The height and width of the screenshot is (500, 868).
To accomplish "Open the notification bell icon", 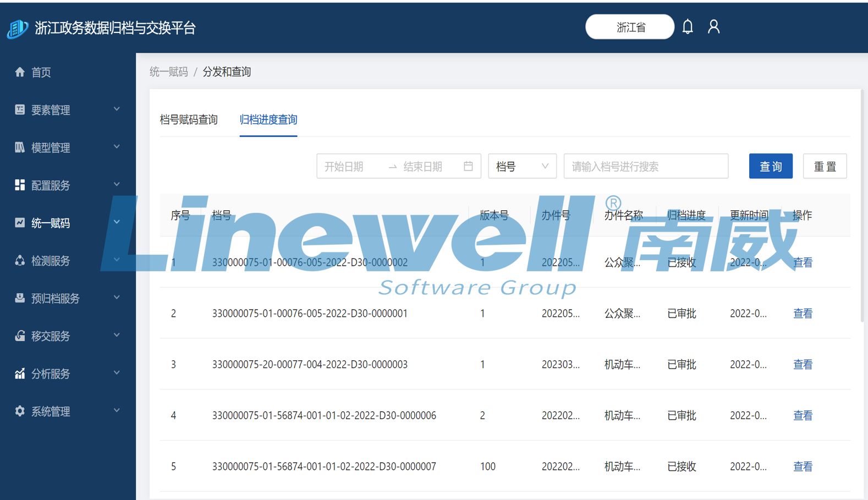I will click(688, 27).
